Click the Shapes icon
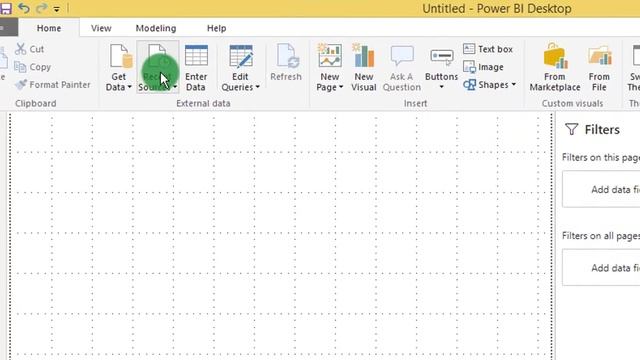Screen dimensions: 640x360 pos(469,85)
